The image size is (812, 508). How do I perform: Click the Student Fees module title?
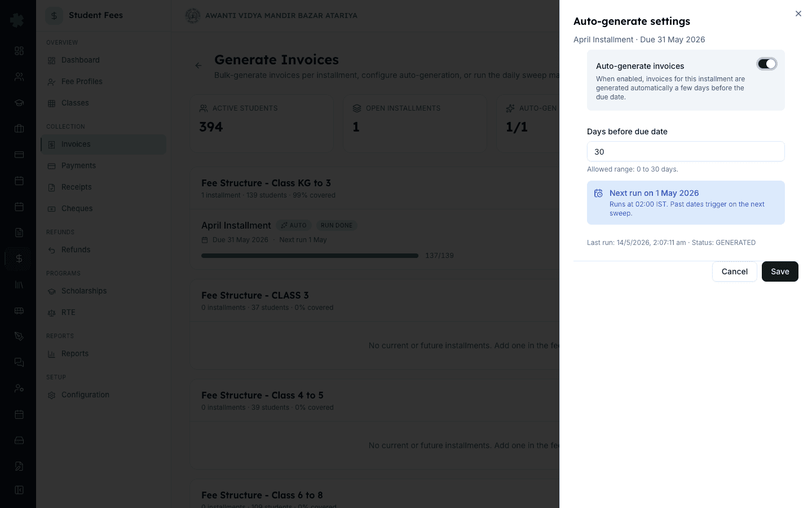click(96, 15)
